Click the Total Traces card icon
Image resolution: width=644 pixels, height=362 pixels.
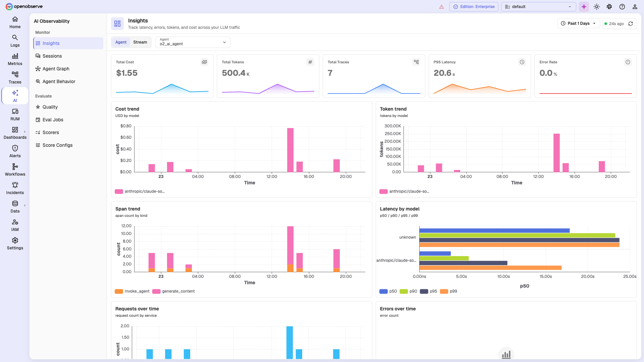click(416, 62)
